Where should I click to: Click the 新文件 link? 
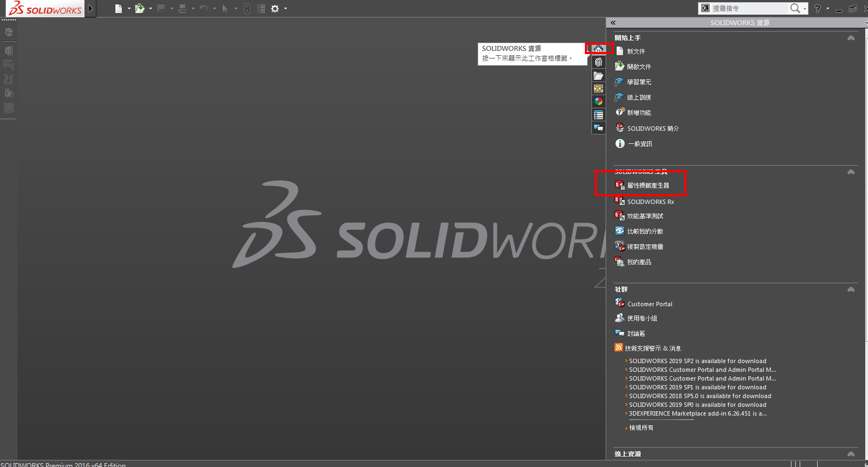pos(636,51)
